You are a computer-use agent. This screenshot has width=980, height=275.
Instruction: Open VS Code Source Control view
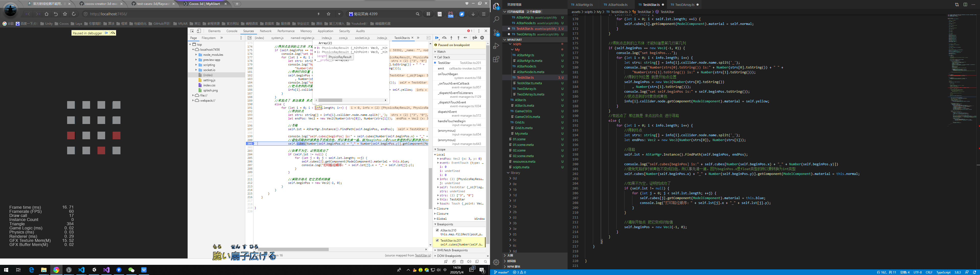point(496,33)
